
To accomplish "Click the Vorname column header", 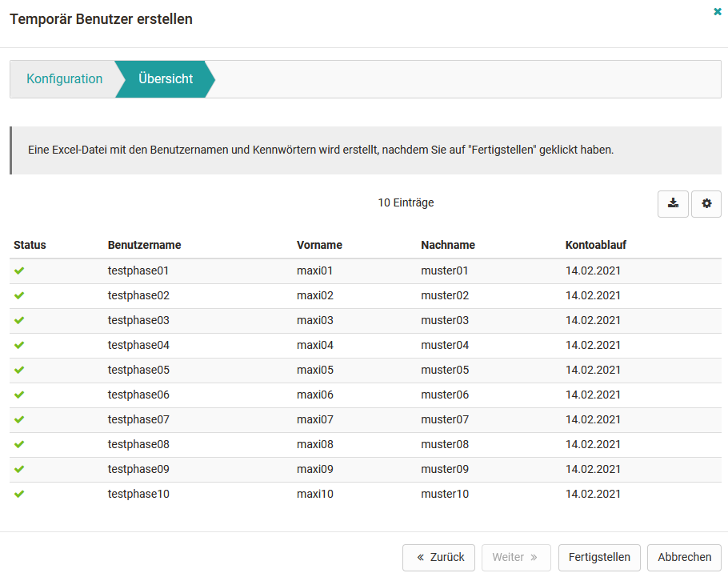I will pos(319,245).
